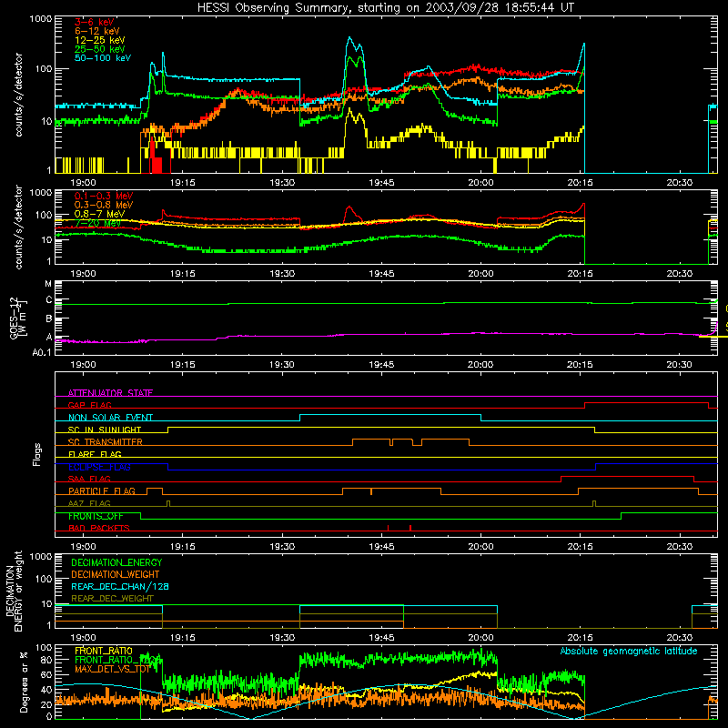Click the FRONT_RATIO legend label
The image size is (728, 728).
[104, 651]
